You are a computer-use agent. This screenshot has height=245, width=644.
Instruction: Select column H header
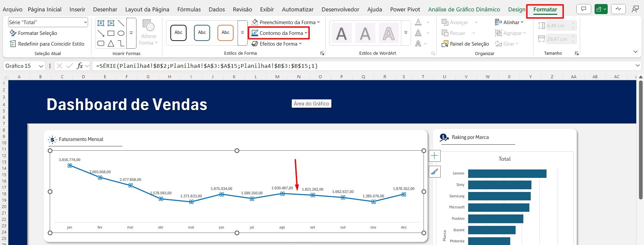[x=169, y=77]
